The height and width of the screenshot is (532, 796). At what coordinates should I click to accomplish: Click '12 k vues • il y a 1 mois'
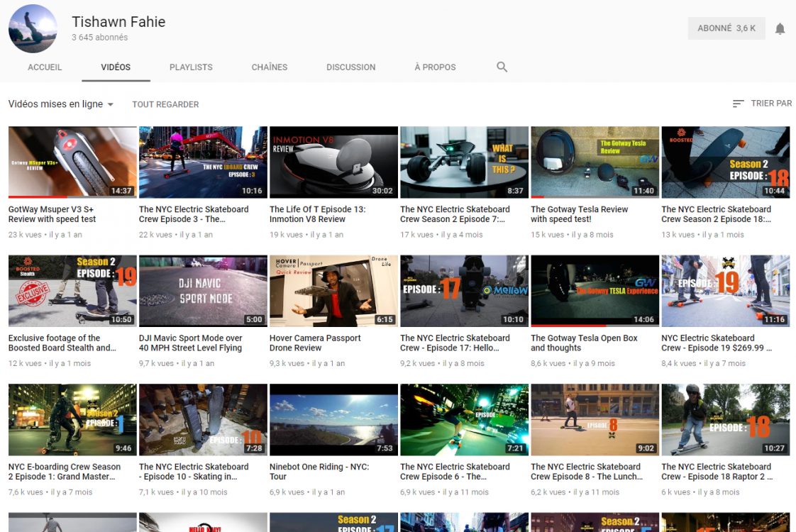pos(49,363)
